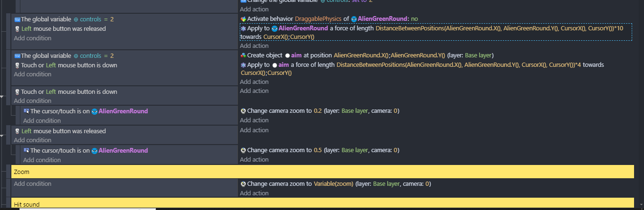Edit the 0.5 camera zoom value
644x210 pixels.
[x=317, y=150]
